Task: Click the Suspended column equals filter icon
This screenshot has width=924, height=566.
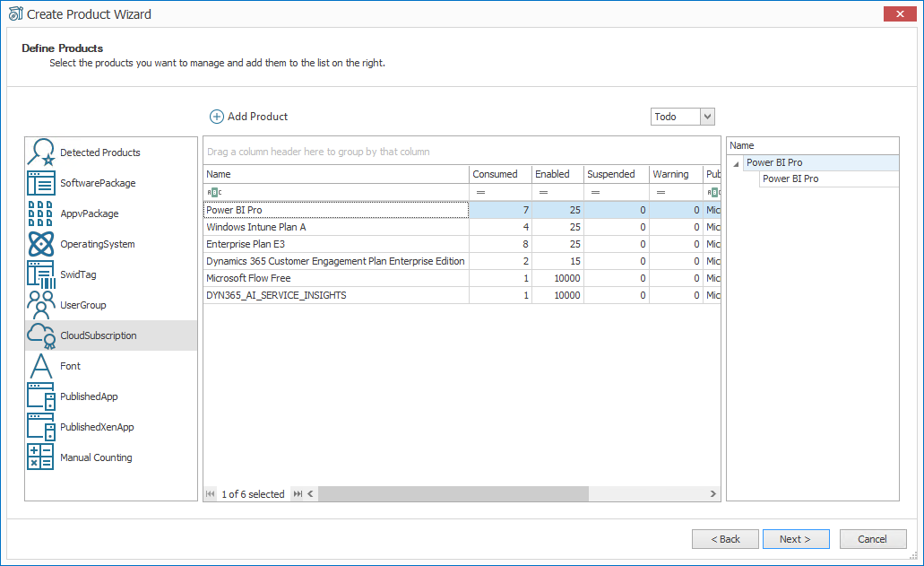Action: (595, 192)
